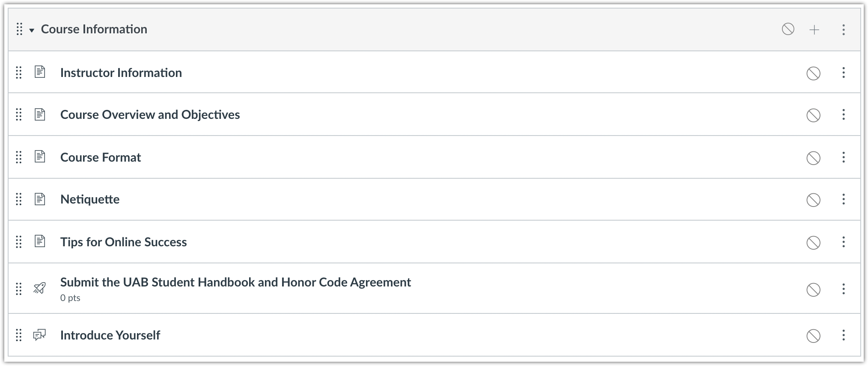Image resolution: width=868 pixels, height=366 pixels.
Task: Click the page icon beside Instructor Information
Action: tap(40, 72)
